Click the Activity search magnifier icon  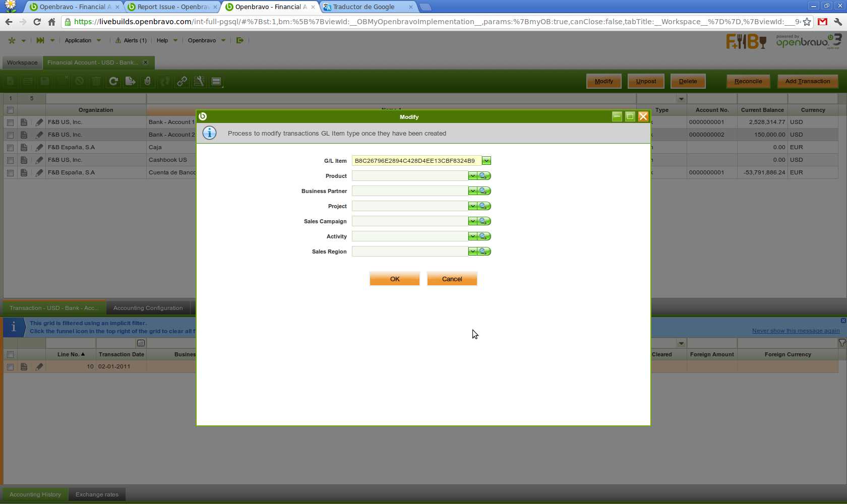tap(484, 236)
